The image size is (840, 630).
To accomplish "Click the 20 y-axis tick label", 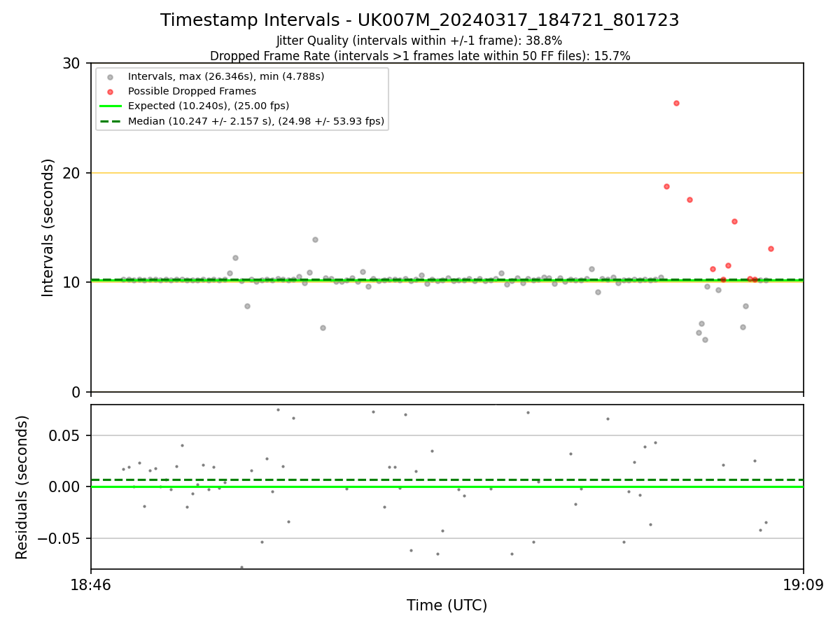I will pos(72,173).
